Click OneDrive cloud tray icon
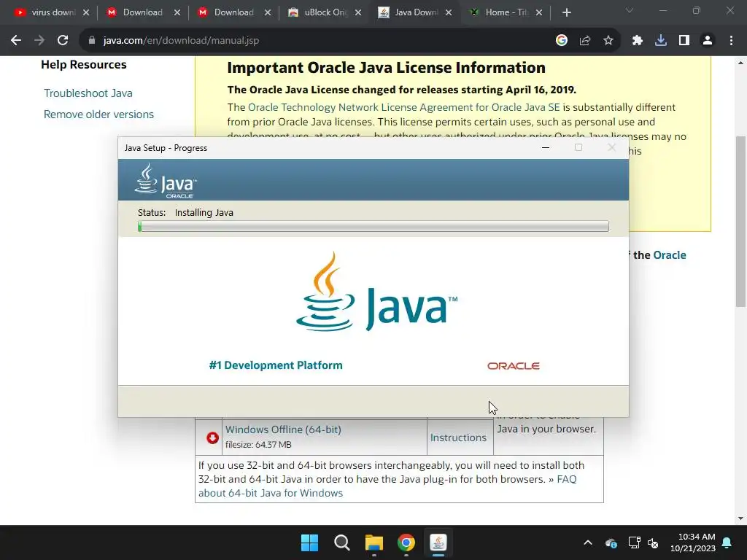This screenshot has width=747, height=560. click(x=611, y=542)
